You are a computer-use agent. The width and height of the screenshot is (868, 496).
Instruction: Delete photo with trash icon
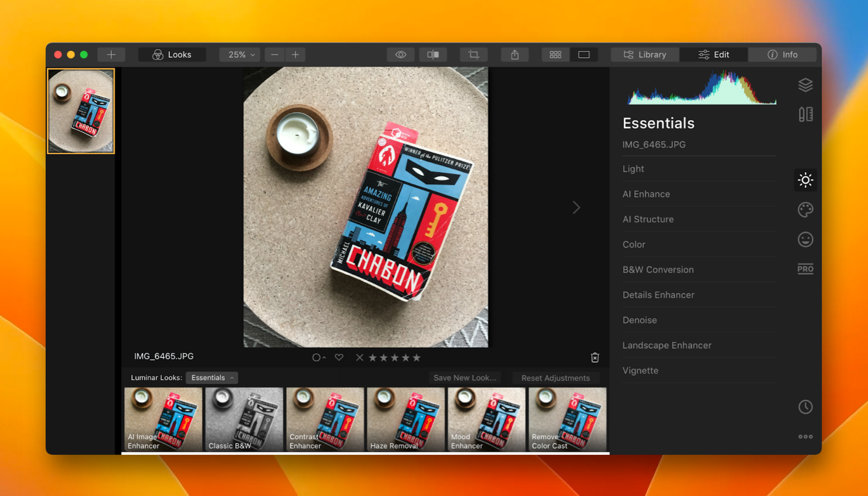click(x=595, y=358)
